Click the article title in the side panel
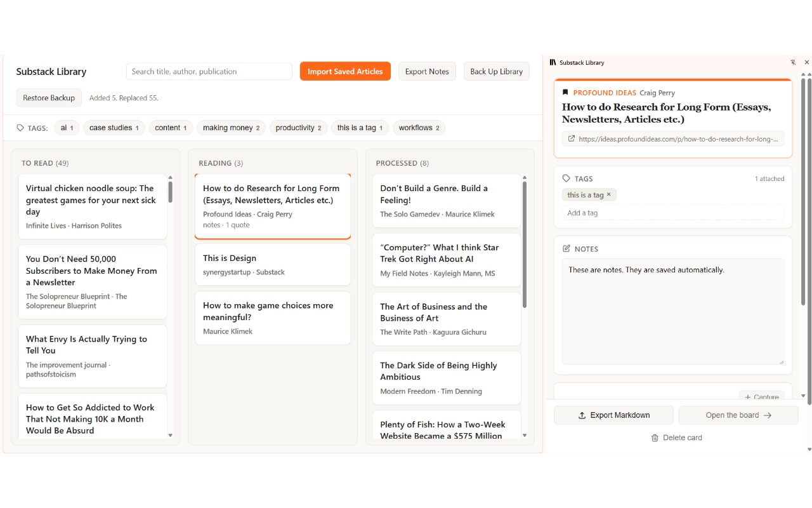The image size is (812, 508). click(x=667, y=113)
